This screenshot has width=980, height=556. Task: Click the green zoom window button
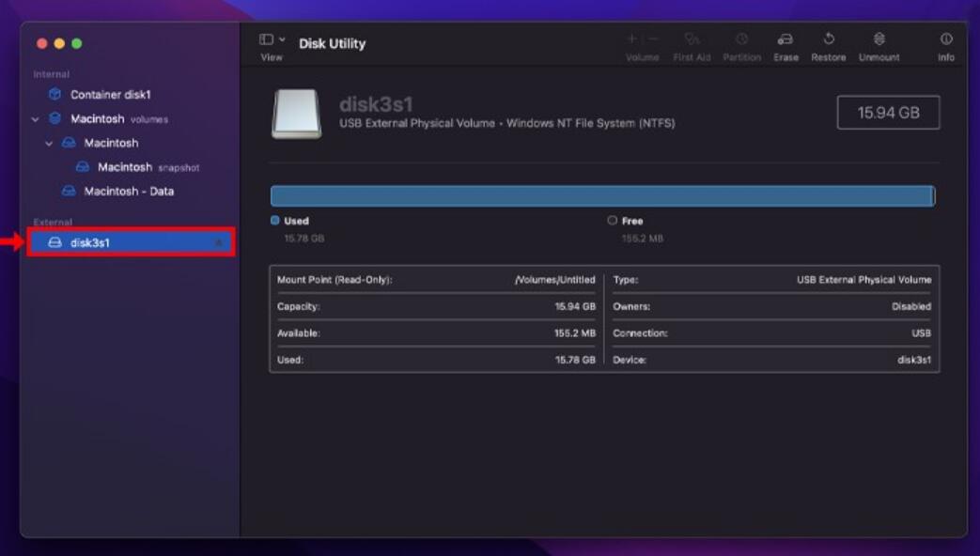point(77,43)
